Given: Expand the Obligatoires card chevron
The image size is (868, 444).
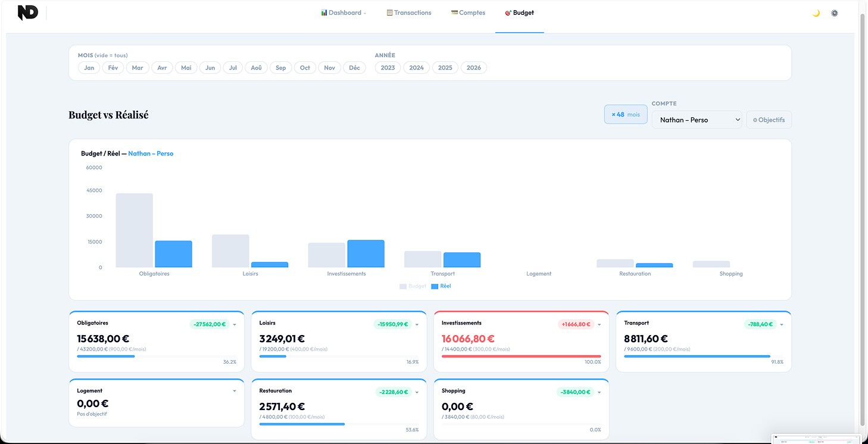Looking at the screenshot, I should pos(235,324).
